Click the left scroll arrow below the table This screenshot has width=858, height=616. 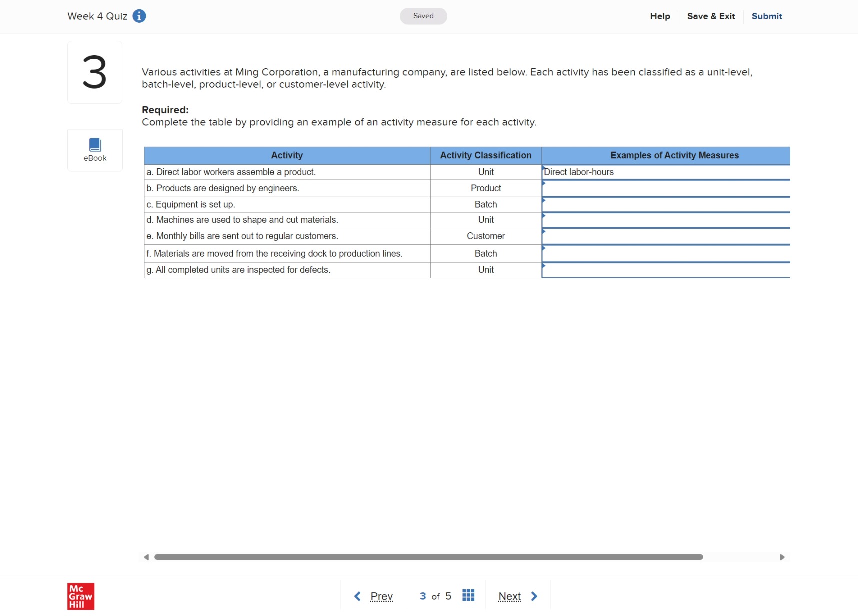(146, 557)
